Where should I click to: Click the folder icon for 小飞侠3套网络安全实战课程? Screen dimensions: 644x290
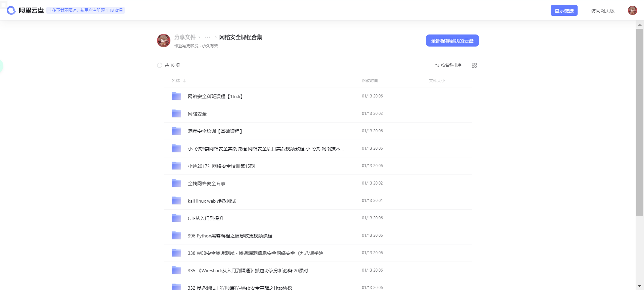pyautogui.click(x=176, y=148)
